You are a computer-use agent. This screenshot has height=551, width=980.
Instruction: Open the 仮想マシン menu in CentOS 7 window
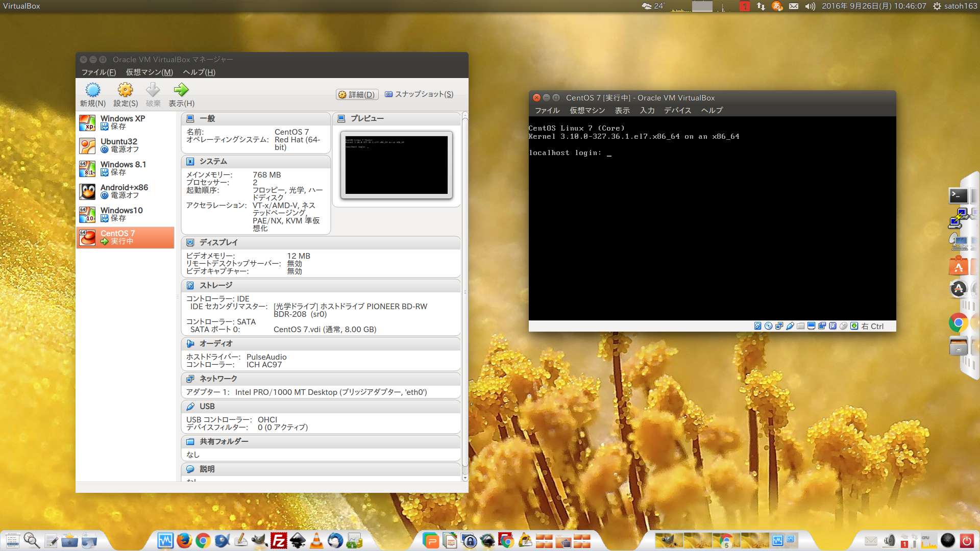tap(587, 110)
